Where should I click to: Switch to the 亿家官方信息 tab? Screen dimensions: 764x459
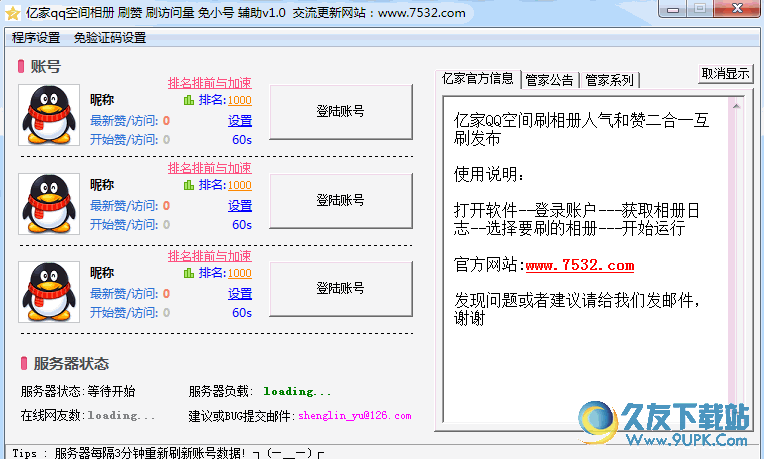(478, 78)
